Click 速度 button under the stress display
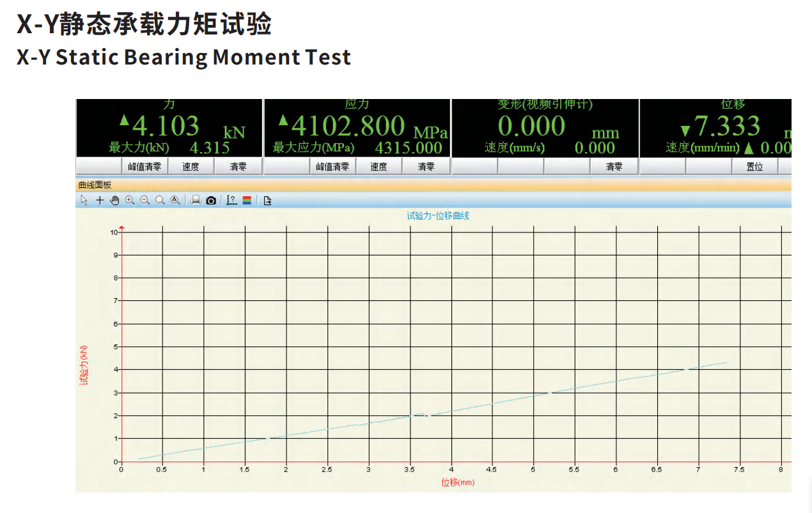Screen dimensions: 812x513 pos(379,167)
